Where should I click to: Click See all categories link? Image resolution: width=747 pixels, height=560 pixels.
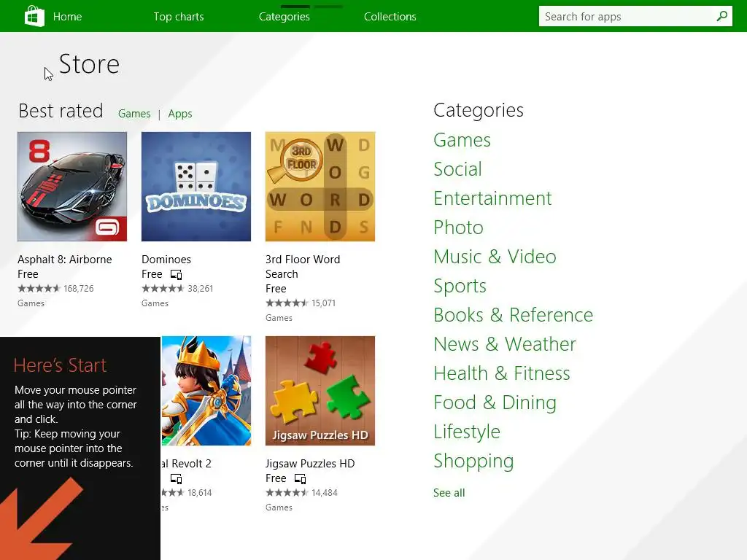tap(449, 493)
